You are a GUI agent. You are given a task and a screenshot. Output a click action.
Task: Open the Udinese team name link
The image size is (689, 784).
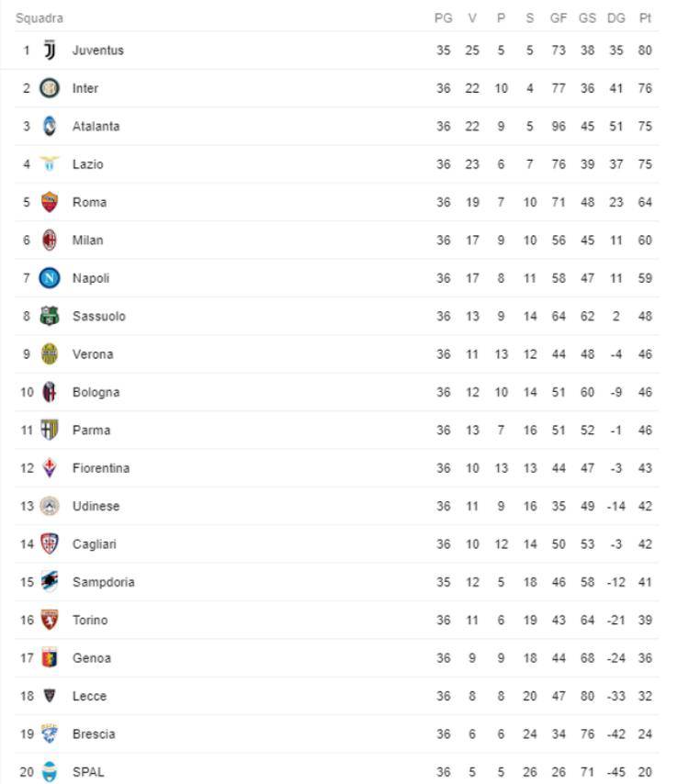coord(96,506)
